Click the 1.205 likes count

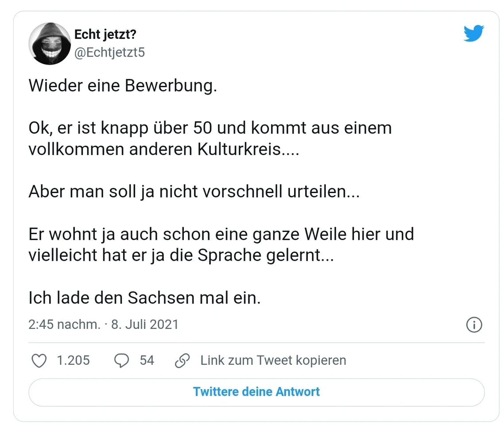(x=74, y=360)
